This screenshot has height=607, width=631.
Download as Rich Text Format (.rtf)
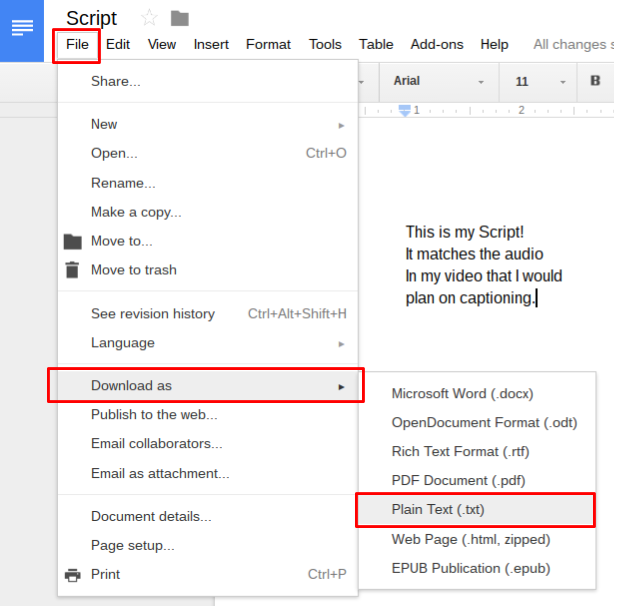point(476,452)
